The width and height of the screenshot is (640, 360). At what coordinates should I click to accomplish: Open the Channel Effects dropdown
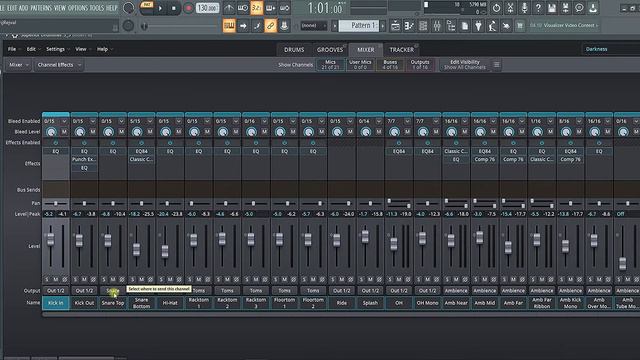tap(59, 65)
